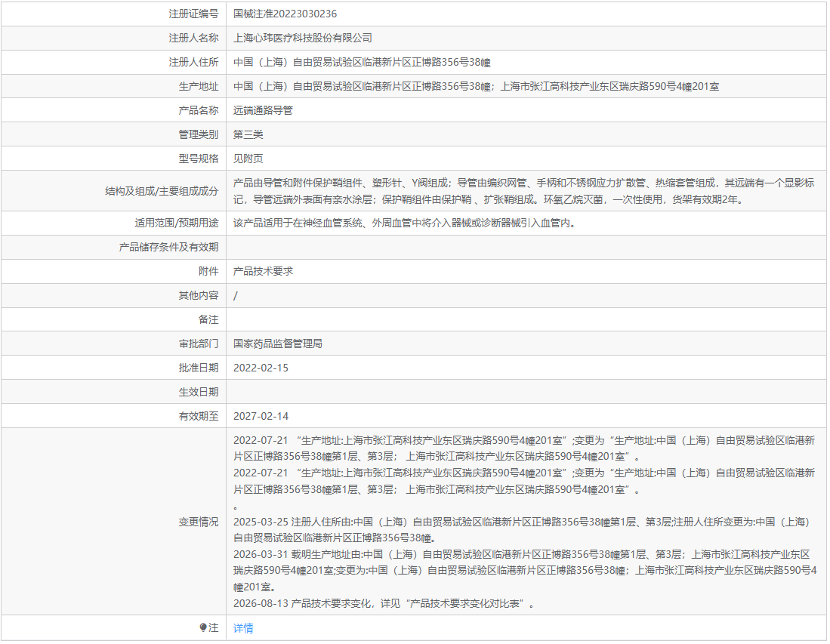This screenshot has width=830, height=644.
Task: Click the management category value 第三类
Action: 248,134
